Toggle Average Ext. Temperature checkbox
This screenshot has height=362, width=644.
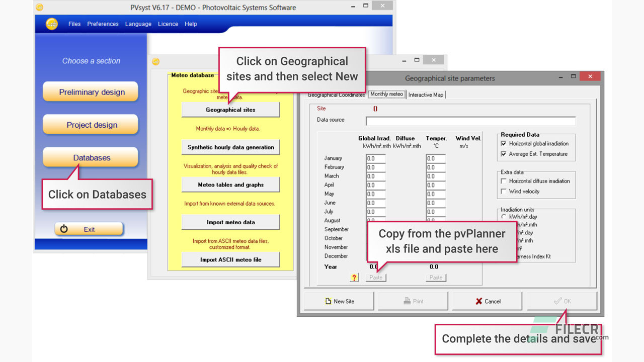504,154
